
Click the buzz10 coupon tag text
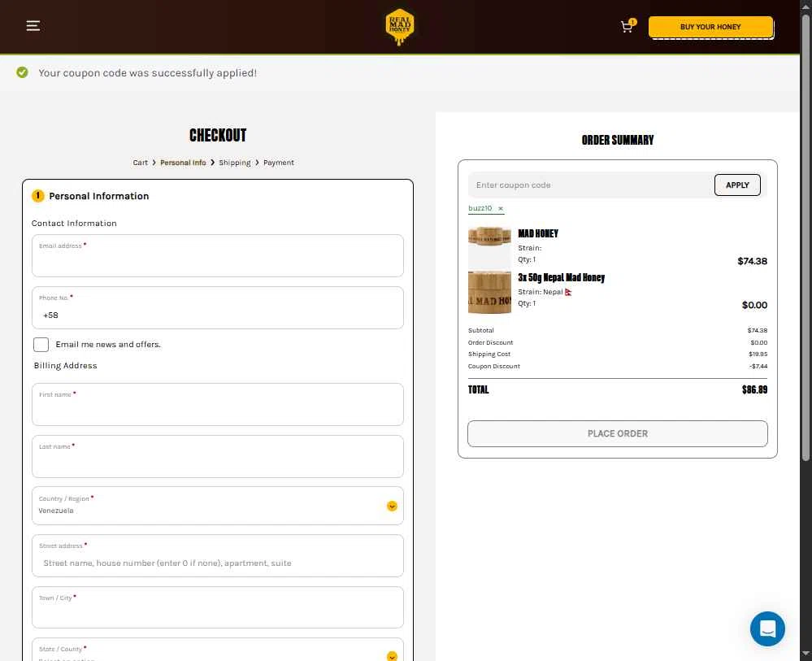tap(480, 208)
